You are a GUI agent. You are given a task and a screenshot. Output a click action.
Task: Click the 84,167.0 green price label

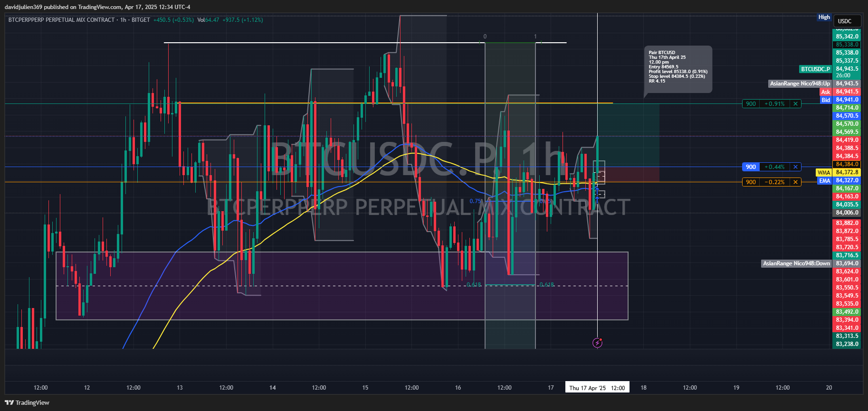pos(847,188)
